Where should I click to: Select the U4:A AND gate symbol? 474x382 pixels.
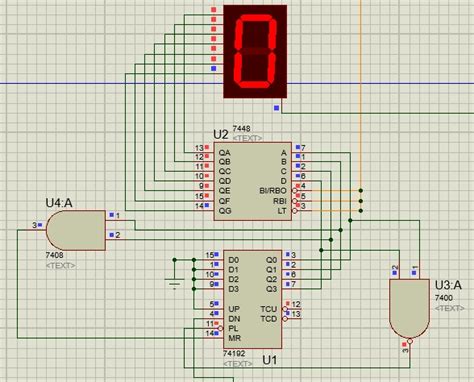point(76,230)
